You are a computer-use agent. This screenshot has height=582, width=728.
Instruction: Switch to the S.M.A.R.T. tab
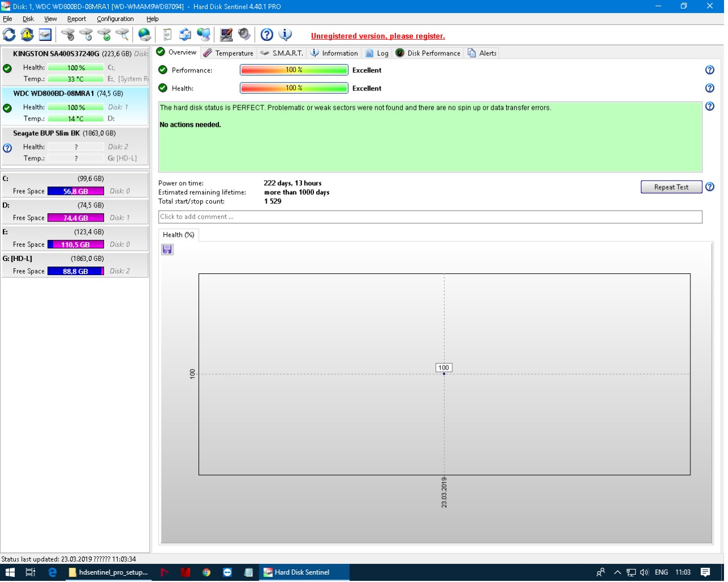tap(282, 53)
